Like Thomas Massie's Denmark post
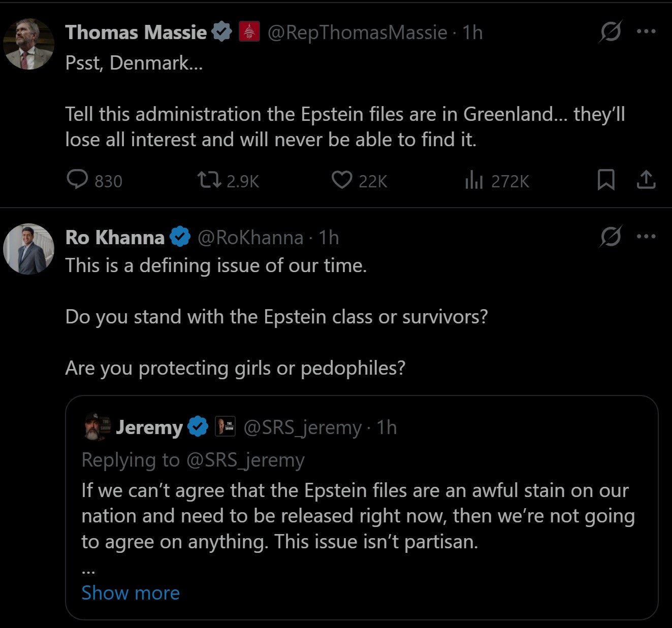The width and height of the screenshot is (672, 628). coord(342,180)
